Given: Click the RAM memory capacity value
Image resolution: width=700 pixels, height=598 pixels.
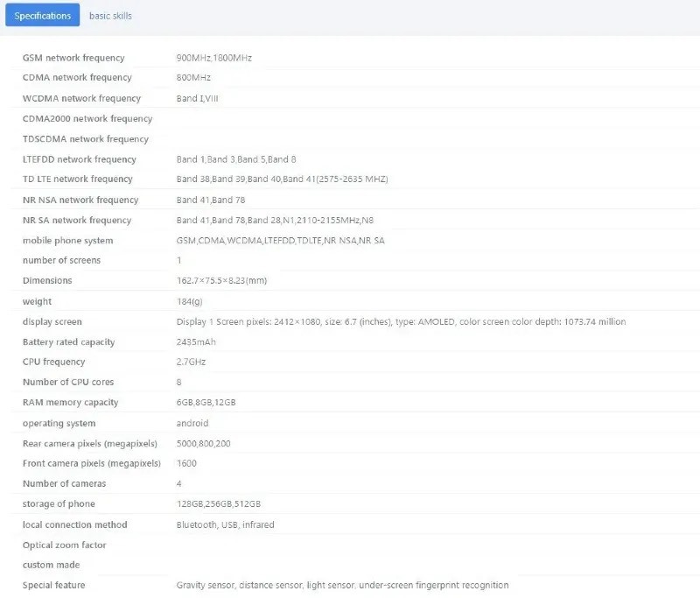Looking at the screenshot, I should tap(206, 403).
